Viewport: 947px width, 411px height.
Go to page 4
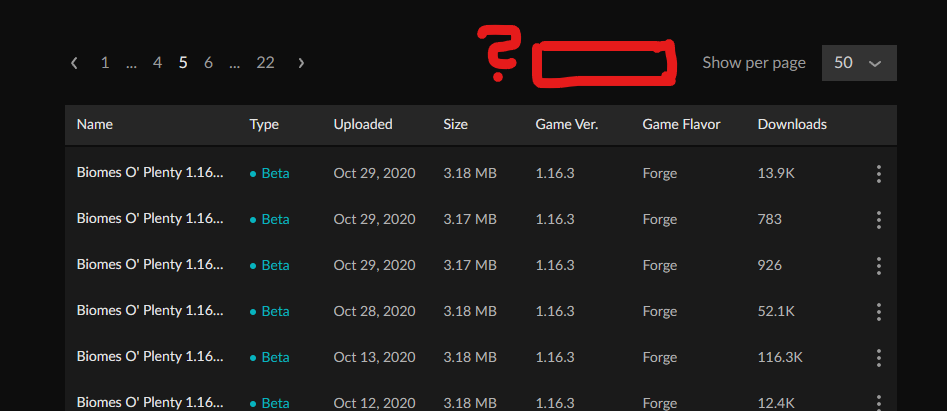pos(157,63)
